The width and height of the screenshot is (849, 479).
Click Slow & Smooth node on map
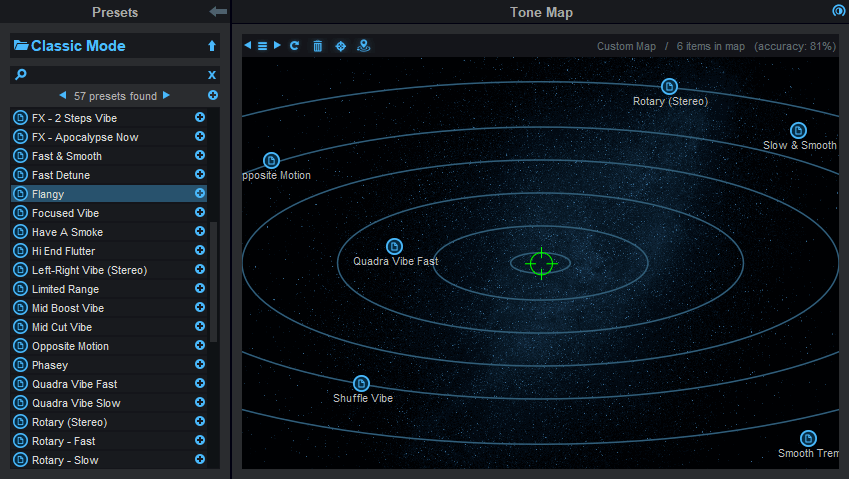click(798, 130)
